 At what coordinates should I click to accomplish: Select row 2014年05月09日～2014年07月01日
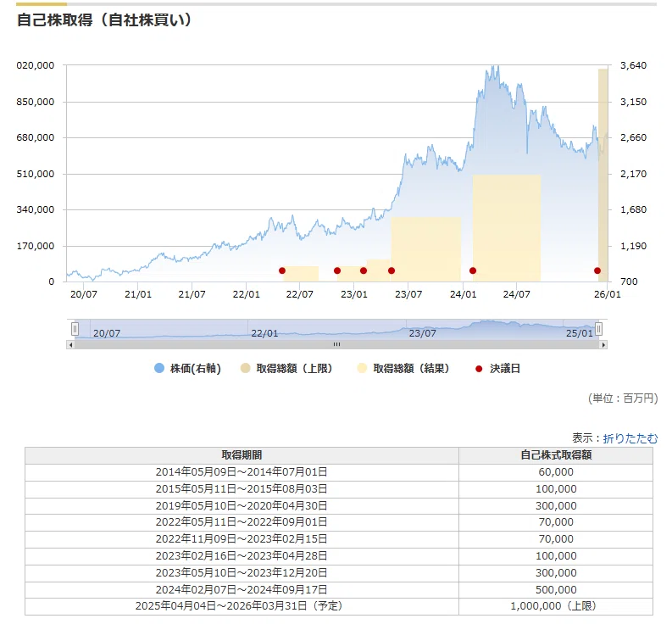coord(339,472)
